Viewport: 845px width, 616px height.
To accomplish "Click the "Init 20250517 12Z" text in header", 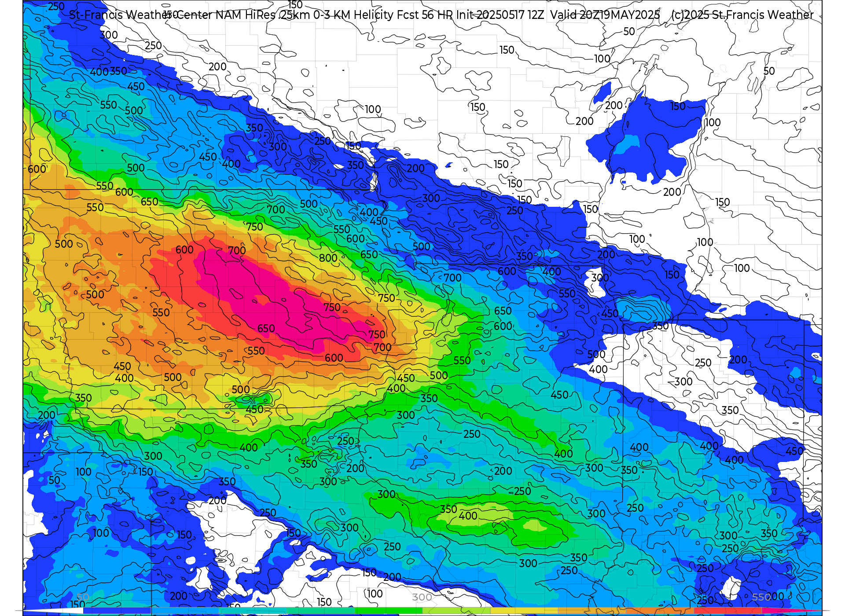I will pyautogui.click(x=500, y=15).
